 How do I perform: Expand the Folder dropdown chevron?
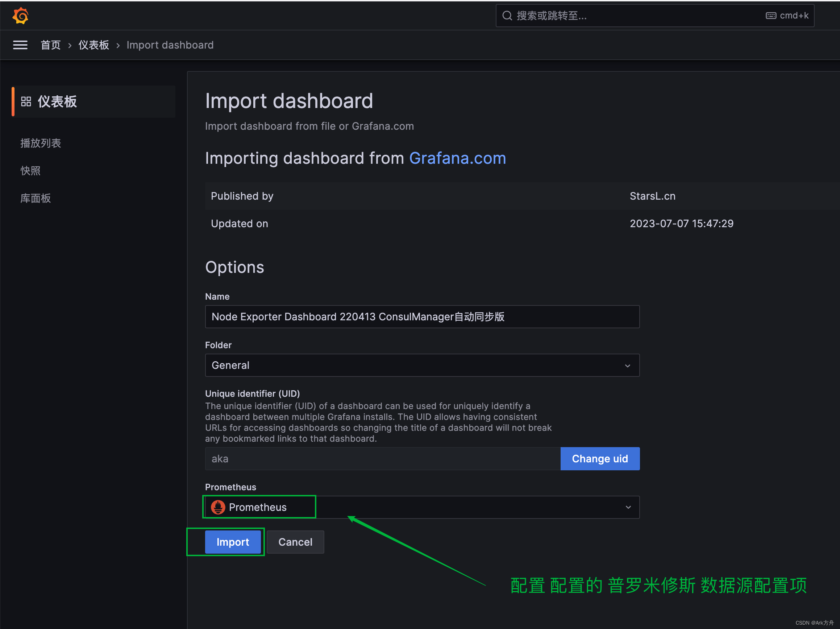[627, 366]
